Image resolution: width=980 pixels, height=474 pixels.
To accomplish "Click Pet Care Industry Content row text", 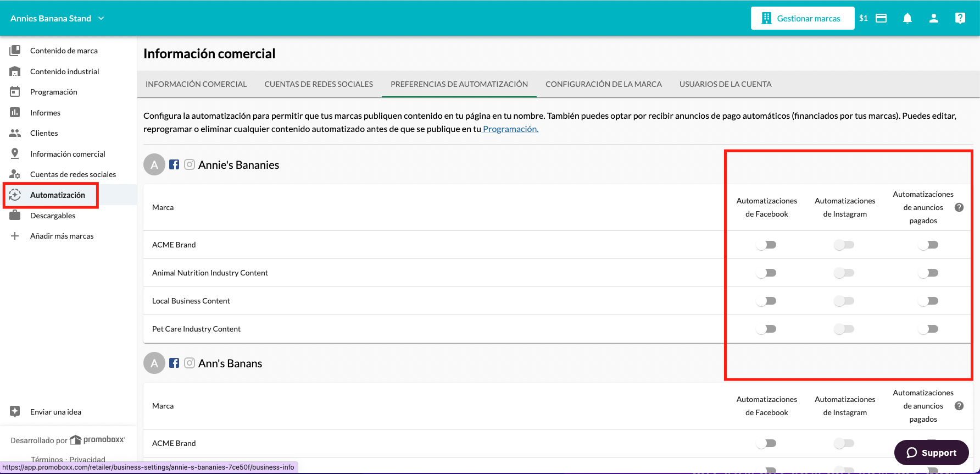I will pos(196,329).
